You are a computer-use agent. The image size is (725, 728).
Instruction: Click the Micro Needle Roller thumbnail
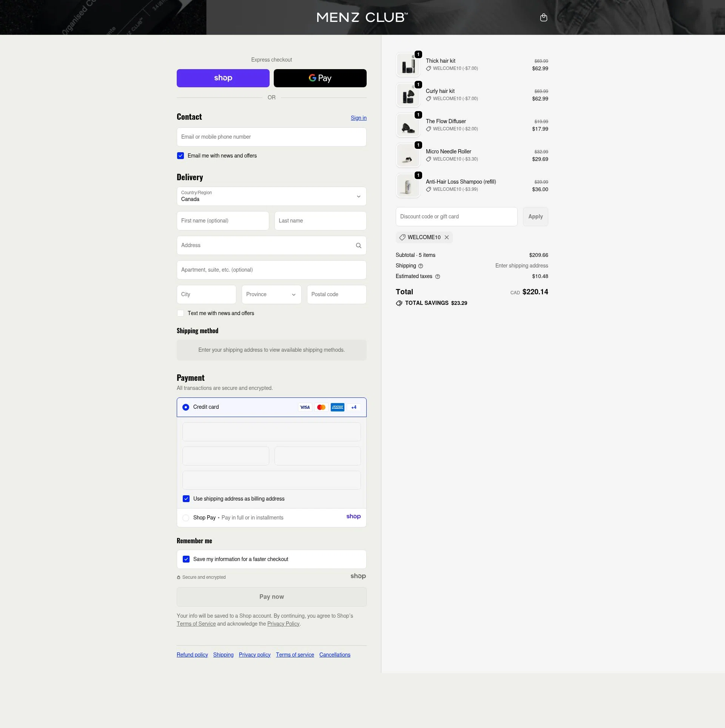click(x=408, y=155)
